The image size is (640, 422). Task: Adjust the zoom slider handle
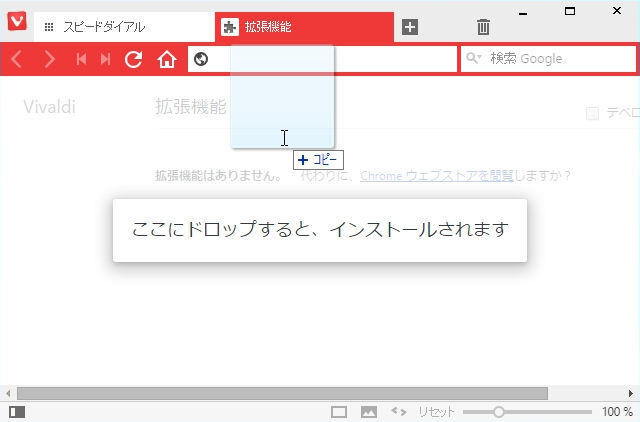498,412
